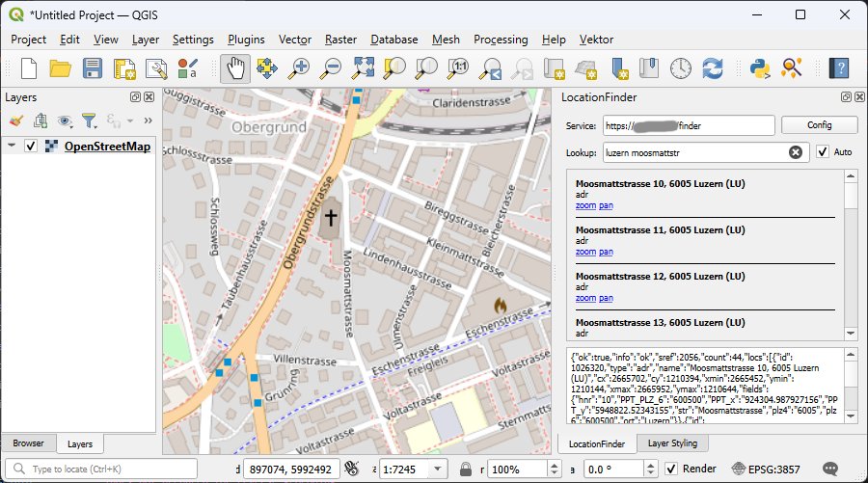Toggle OpenStreetMap layer visibility checkbox
This screenshot has height=483, width=868.
coord(31,147)
